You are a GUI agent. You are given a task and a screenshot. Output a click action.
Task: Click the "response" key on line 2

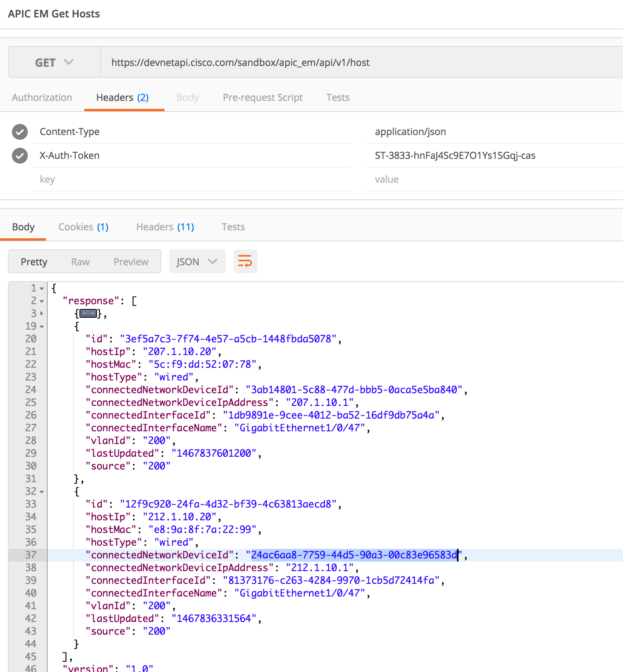[91, 301]
